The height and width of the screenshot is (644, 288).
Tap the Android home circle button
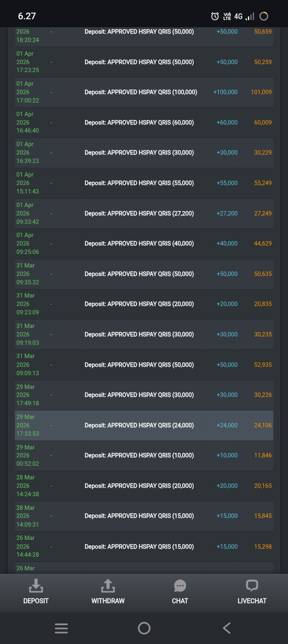(144, 628)
